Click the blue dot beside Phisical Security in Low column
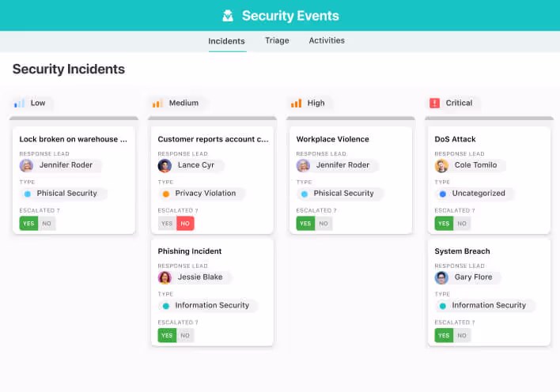 pyautogui.click(x=28, y=194)
